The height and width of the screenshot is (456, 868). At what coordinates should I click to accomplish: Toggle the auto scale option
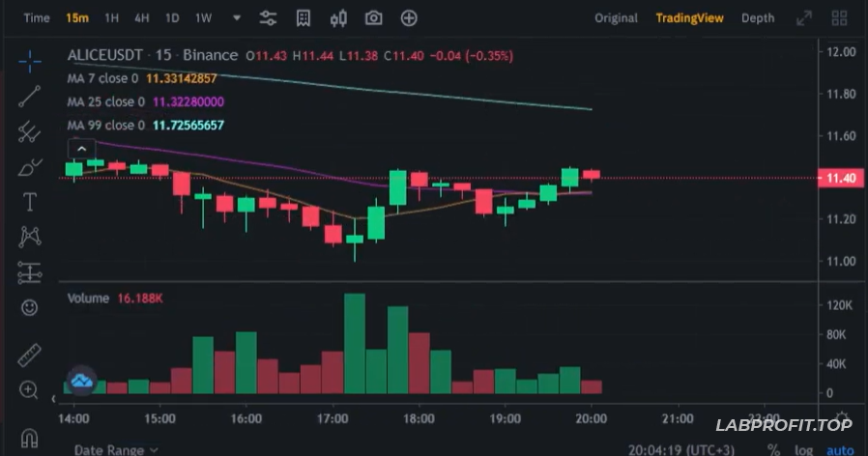pos(840,449)
